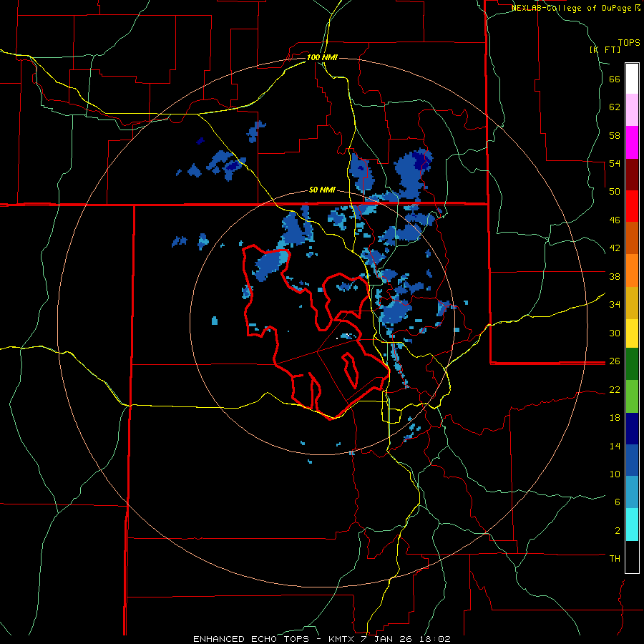Click the bright red 50 kft swatch
This screenshot has width=644, height=644.
(632, 206)
